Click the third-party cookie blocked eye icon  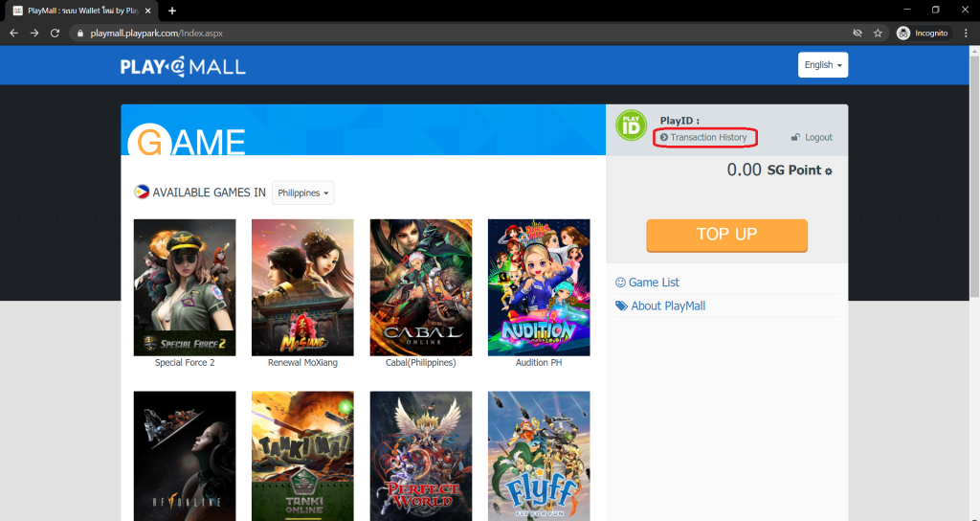[x=857, y=33]
